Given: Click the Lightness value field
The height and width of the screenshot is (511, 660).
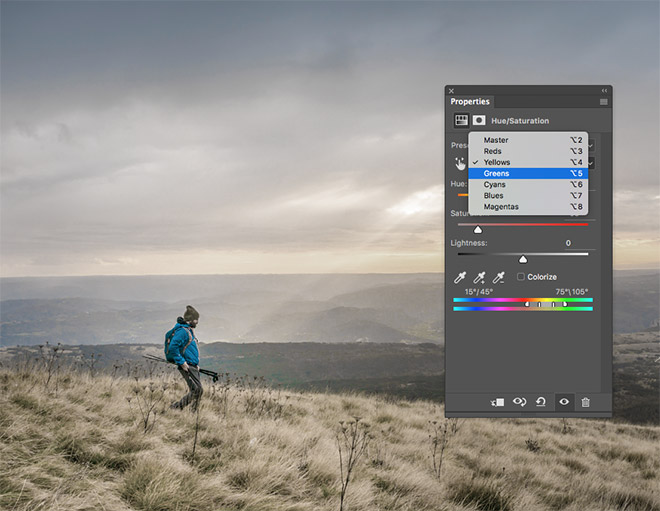Looking at the screenshot, I should pyautogui.click(x=567, y=243).
